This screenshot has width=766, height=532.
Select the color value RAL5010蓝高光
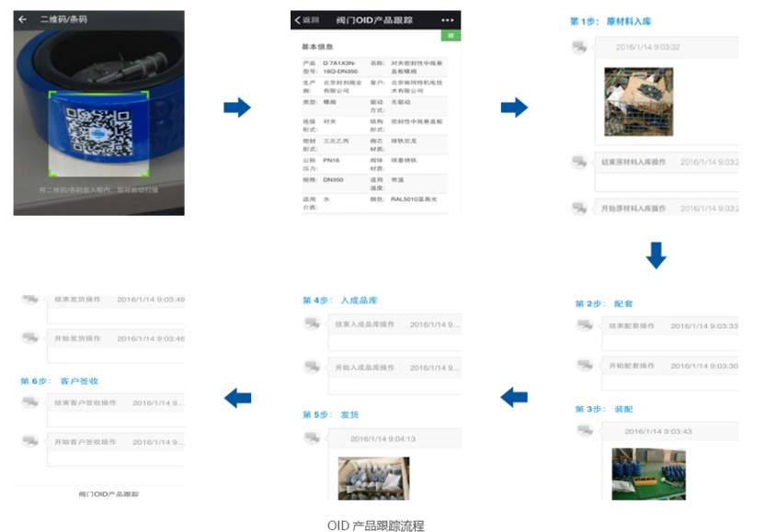[414, 199]
